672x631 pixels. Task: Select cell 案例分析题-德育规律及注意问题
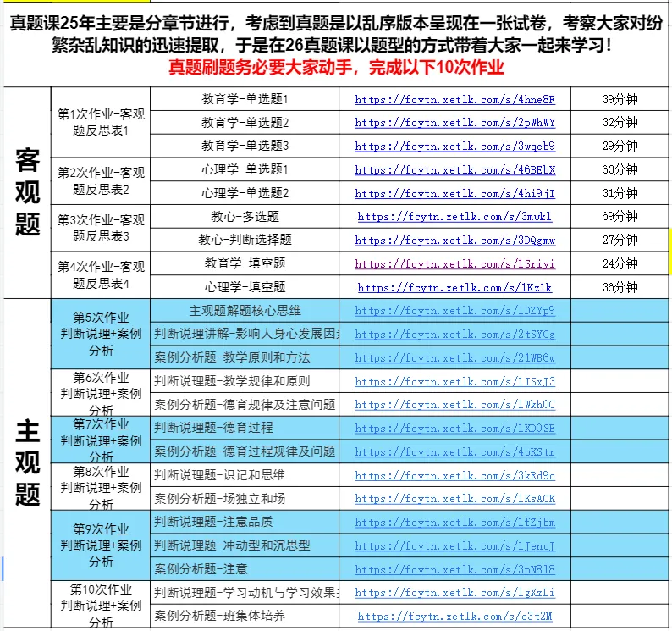[245, 404]
